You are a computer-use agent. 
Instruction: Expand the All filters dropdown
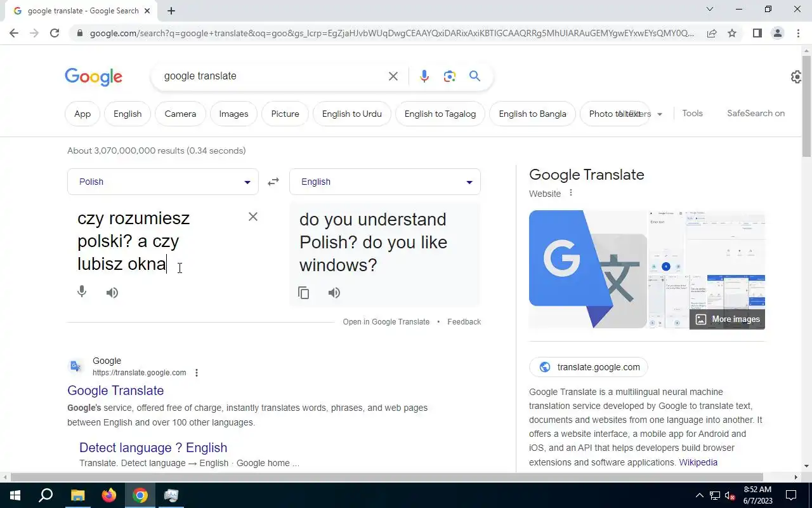(641, 114)
